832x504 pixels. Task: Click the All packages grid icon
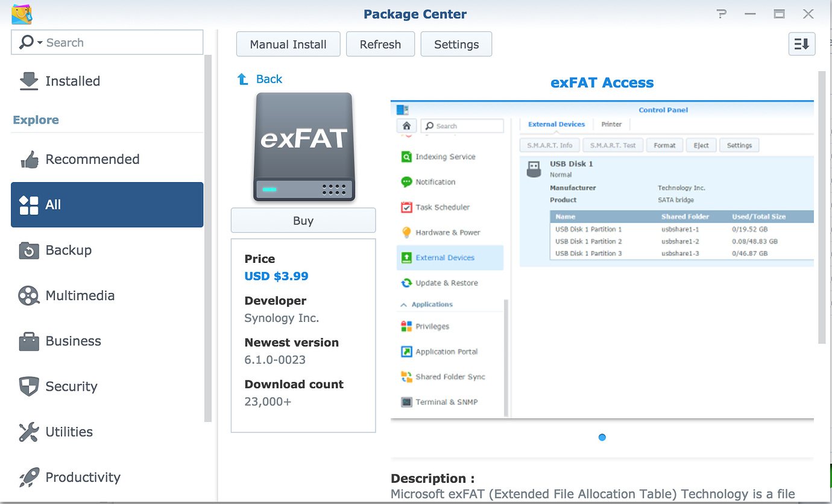pos(29,205)
